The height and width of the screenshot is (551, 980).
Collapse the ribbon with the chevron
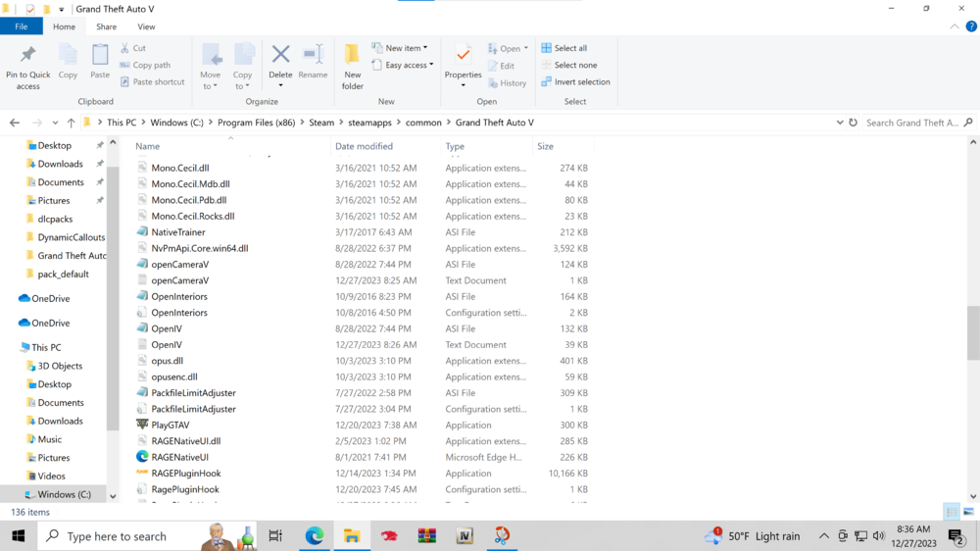click(x=955, y=26)
